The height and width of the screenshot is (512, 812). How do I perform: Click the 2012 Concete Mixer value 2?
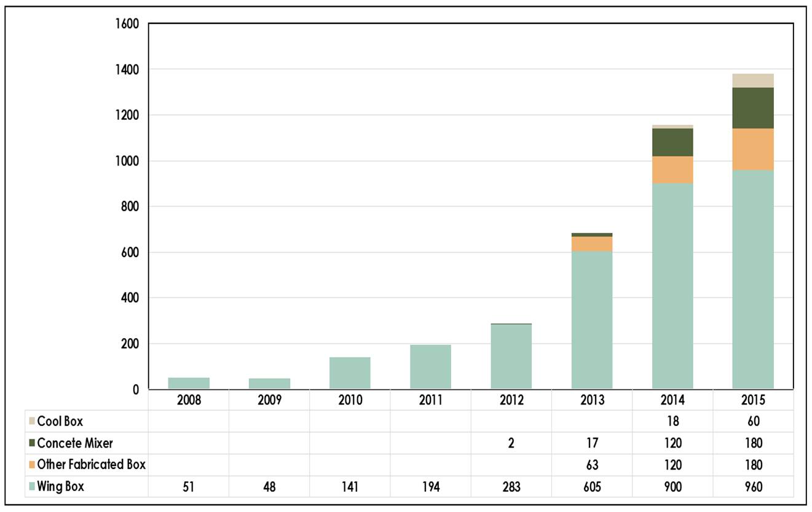(x=511, y=443)
